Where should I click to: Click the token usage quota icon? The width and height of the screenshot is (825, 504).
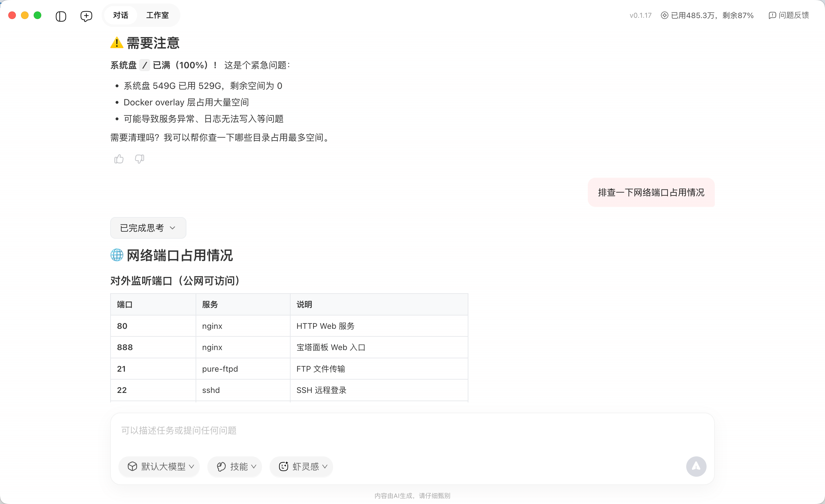664,16
